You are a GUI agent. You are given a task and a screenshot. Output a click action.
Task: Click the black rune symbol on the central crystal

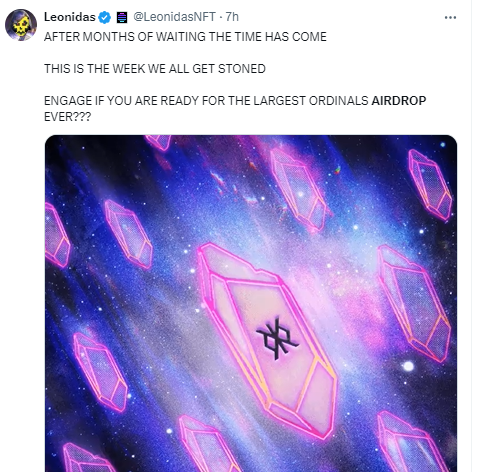[x=277, y=339]
